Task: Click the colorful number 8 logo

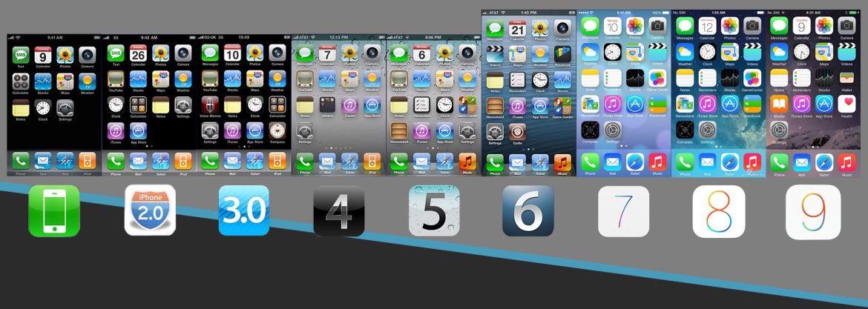Action: click(718, 212)
